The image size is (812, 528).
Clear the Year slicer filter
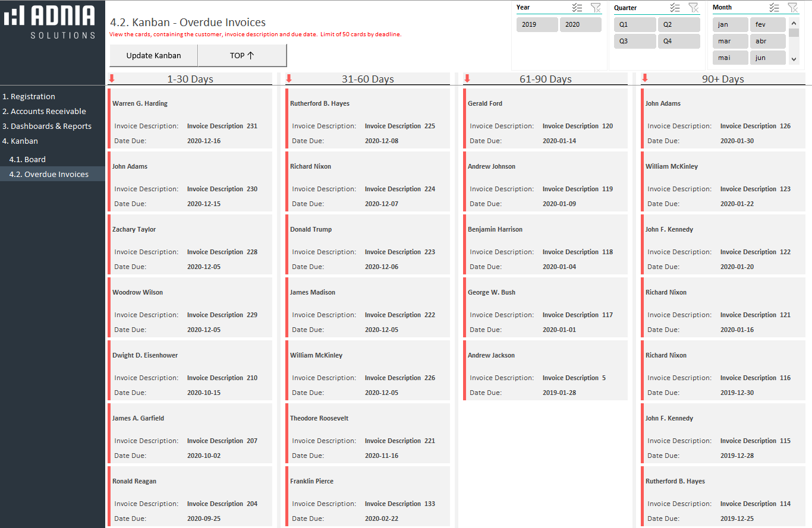(596, 8)
